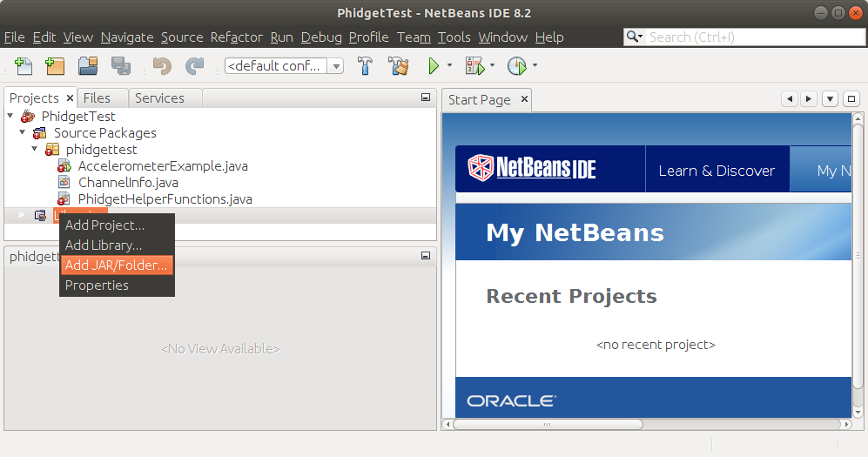Click the Oracle logo link
This screenshot has width=868, height=457.
tap(512, 400)
